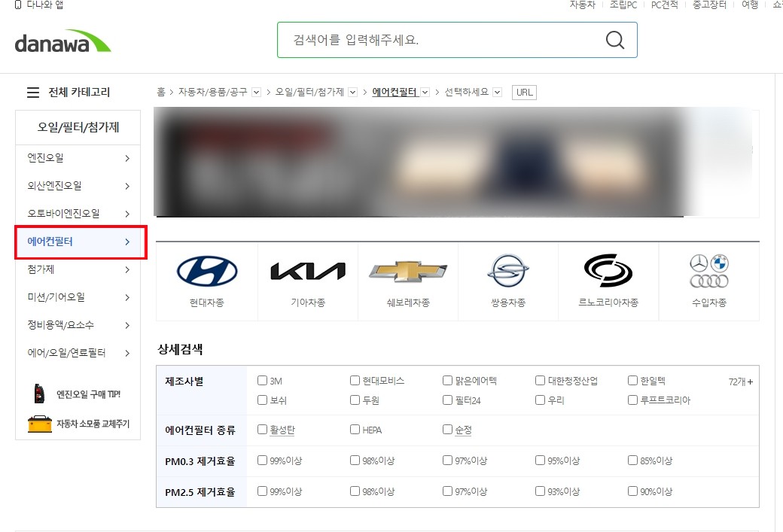
Task: Open the 에어/오일/연료필터 sidebar category
Action: tap(78, 353)
